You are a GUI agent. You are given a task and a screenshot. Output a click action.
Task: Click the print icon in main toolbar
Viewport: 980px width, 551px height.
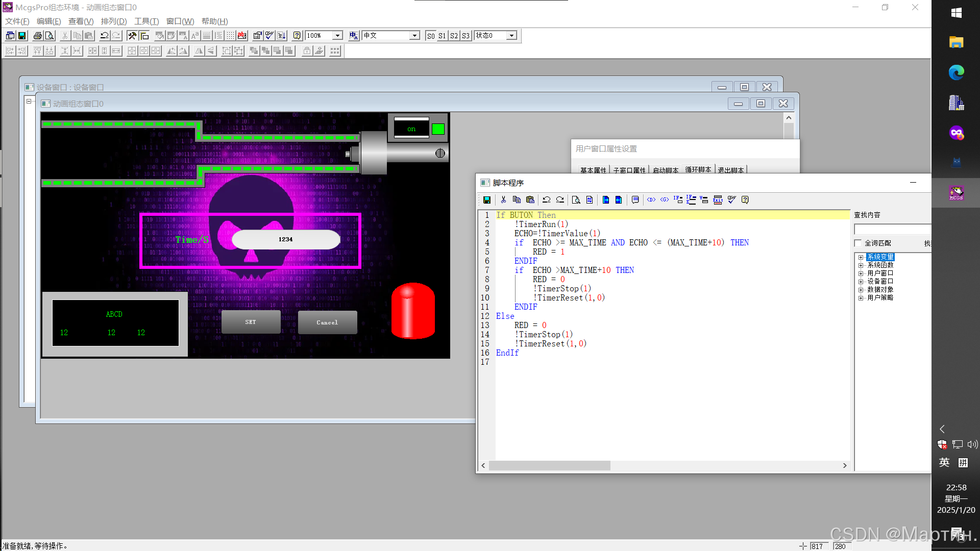coord(37,36)
